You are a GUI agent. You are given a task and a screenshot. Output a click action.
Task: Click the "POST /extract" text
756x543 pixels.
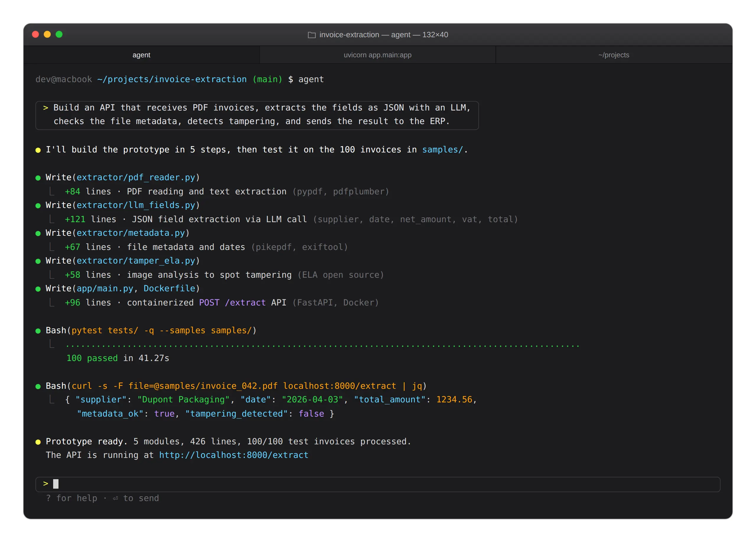[x=232, y=303]
